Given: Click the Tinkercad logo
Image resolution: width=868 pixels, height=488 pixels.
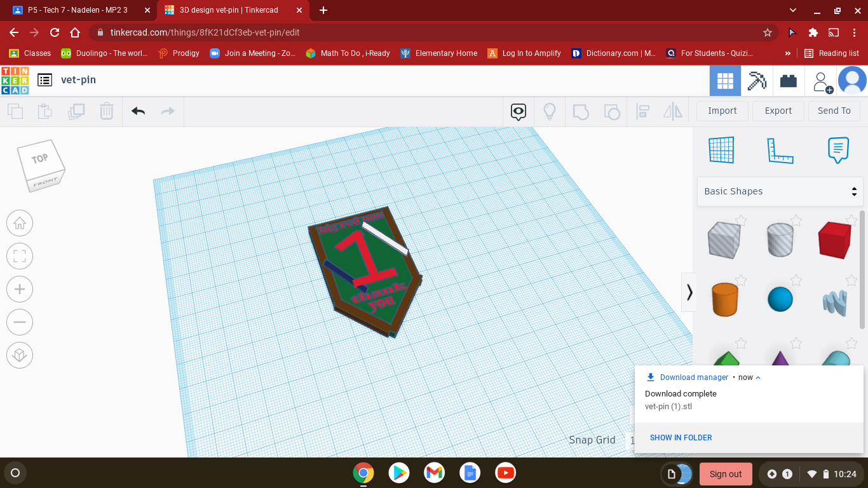Looking at the screenshot, I should click(15, 80).
